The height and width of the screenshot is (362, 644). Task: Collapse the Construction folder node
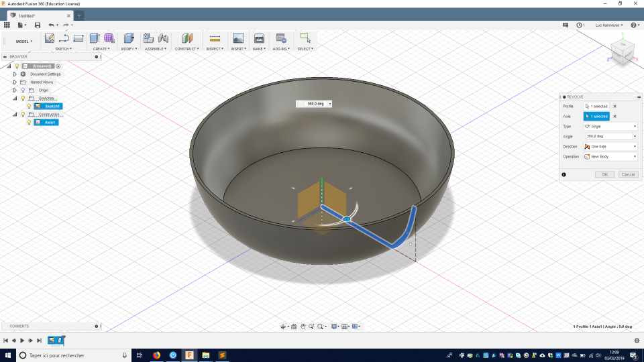click(x=15, y=115)
